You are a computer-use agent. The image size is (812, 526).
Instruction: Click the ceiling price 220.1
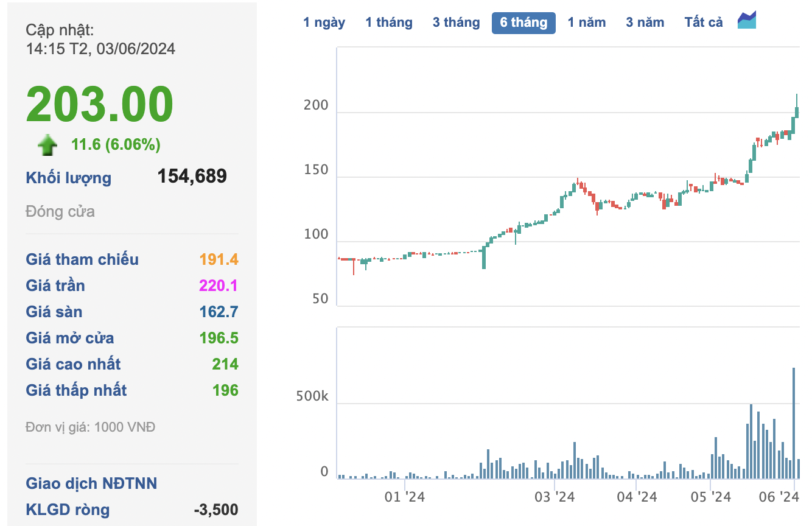pos(219,286)
